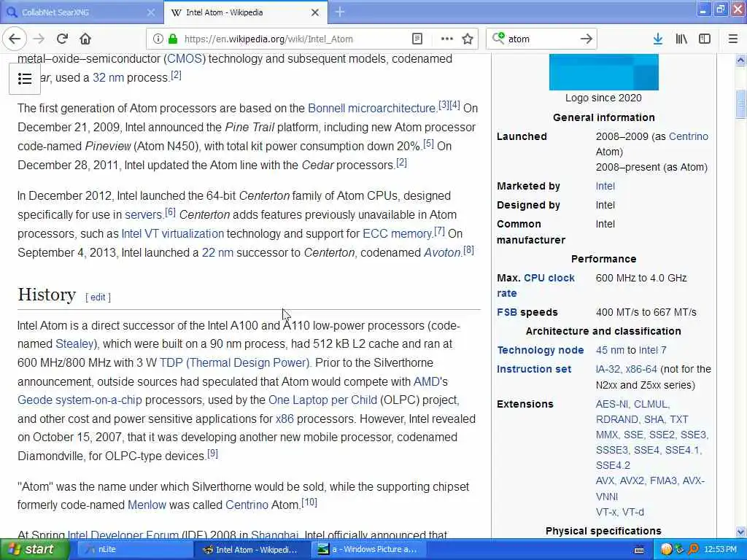Click the browser Back arrow button
The height and width of the screenshot is (560, 747).
click(x=15, y=39)
